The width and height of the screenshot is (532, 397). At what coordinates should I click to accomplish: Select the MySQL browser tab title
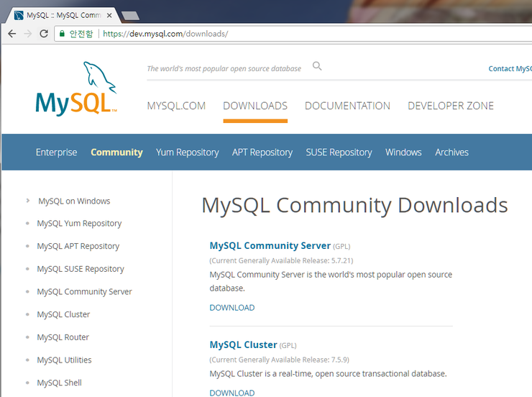tap(63, 15)
